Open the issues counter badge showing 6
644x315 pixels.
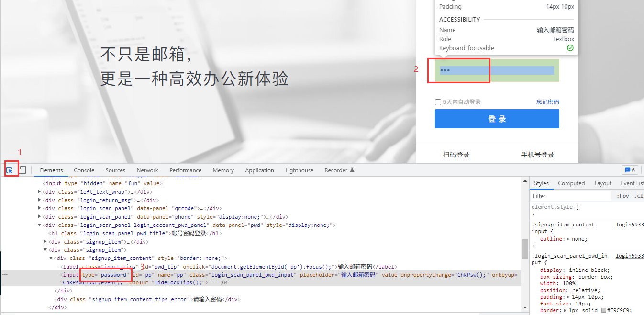(629, 170)
